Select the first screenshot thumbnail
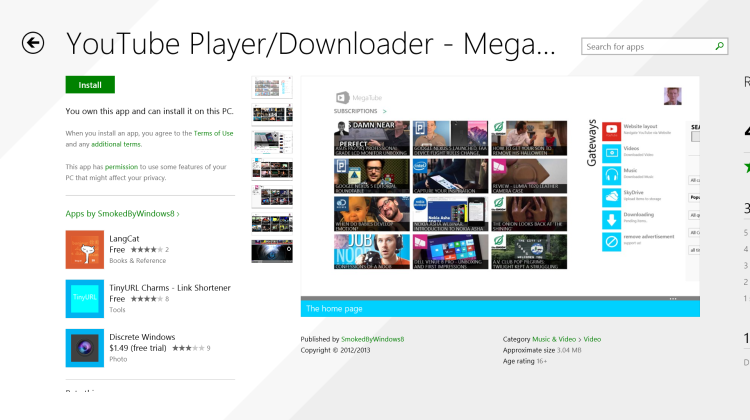Viewport: 750px width, 420px height. click(272, 87)
